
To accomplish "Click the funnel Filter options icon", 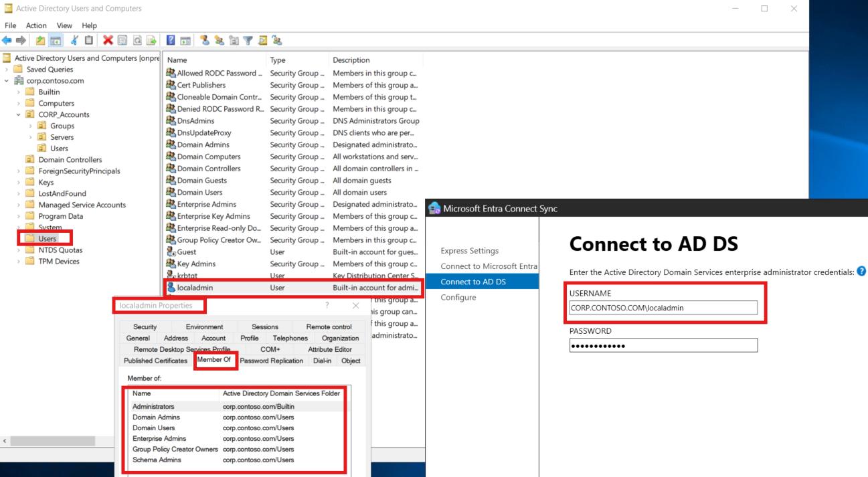I will 248,41.
